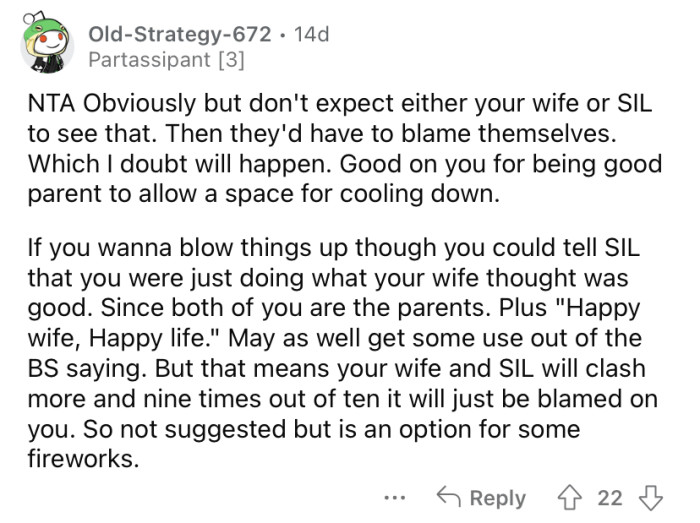Click the vote score number 22
The width and height of the screenshot is (700, 523).
[x=609, y=497]
